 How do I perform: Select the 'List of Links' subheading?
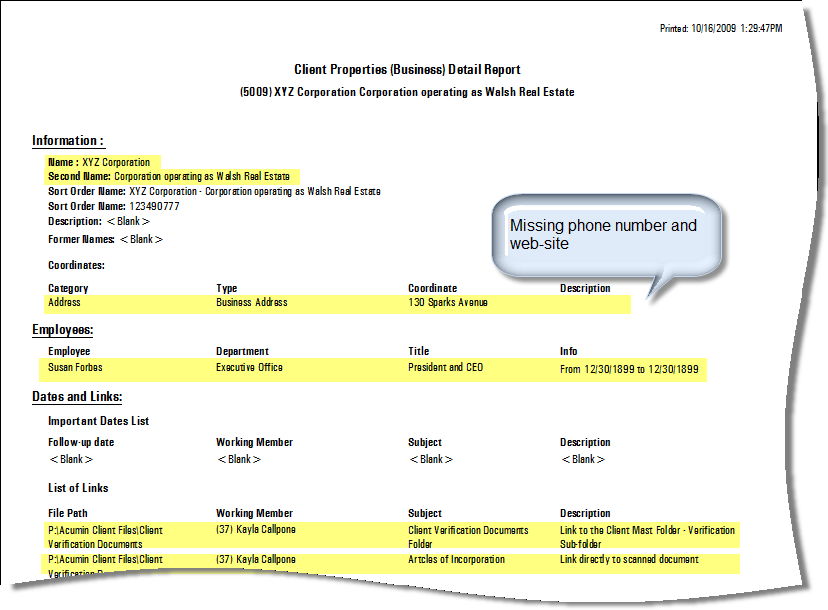coord(78,488)
